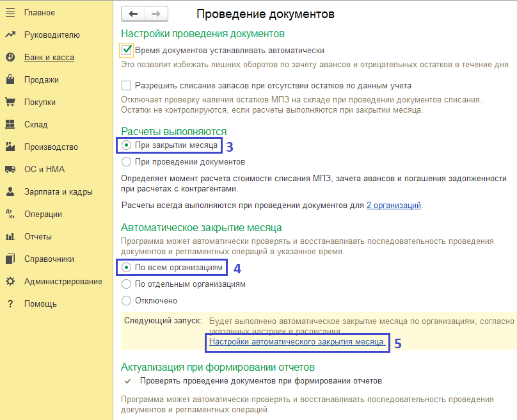Click the grid icon for Склад
The width and height of the screenshot is (517, 420).
[10, 125]
